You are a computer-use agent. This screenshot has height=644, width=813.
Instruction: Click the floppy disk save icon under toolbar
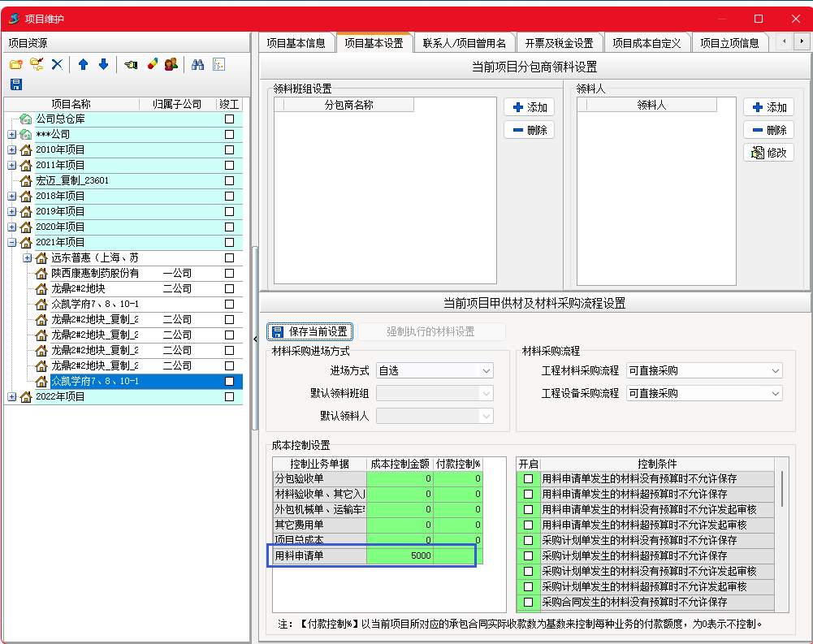pos(15,84)
